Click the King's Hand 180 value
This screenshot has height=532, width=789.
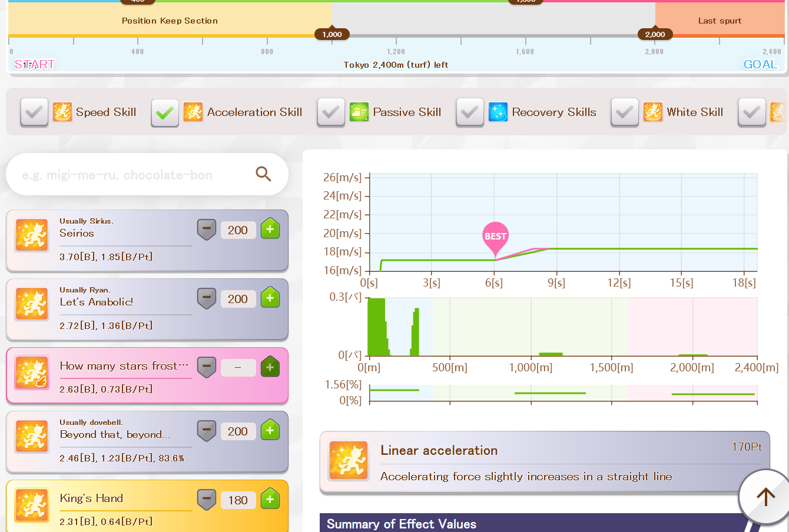(x=238, y=500)
